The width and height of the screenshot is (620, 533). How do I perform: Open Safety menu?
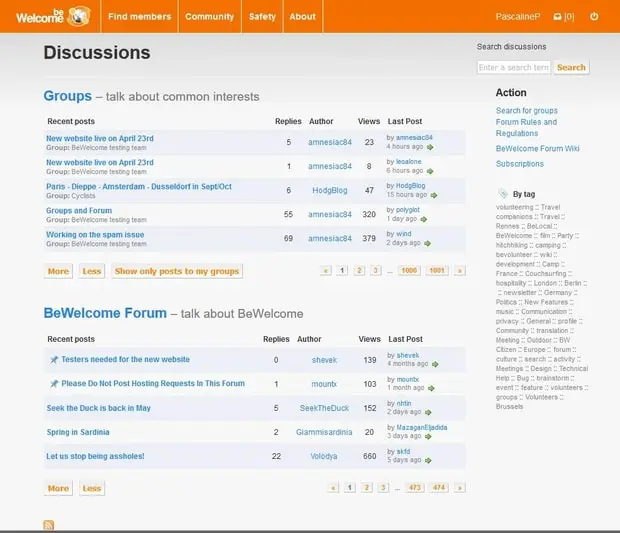click(x=262, y=17)
